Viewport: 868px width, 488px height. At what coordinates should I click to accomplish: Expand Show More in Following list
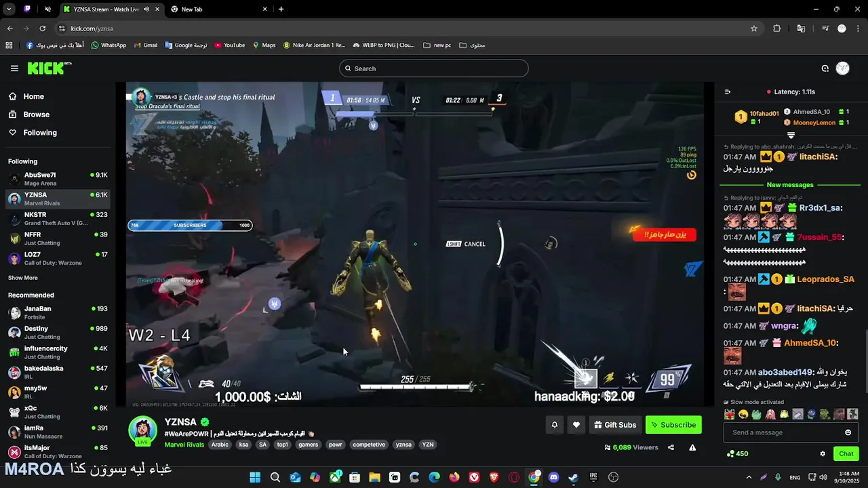(x=23, y=278)
